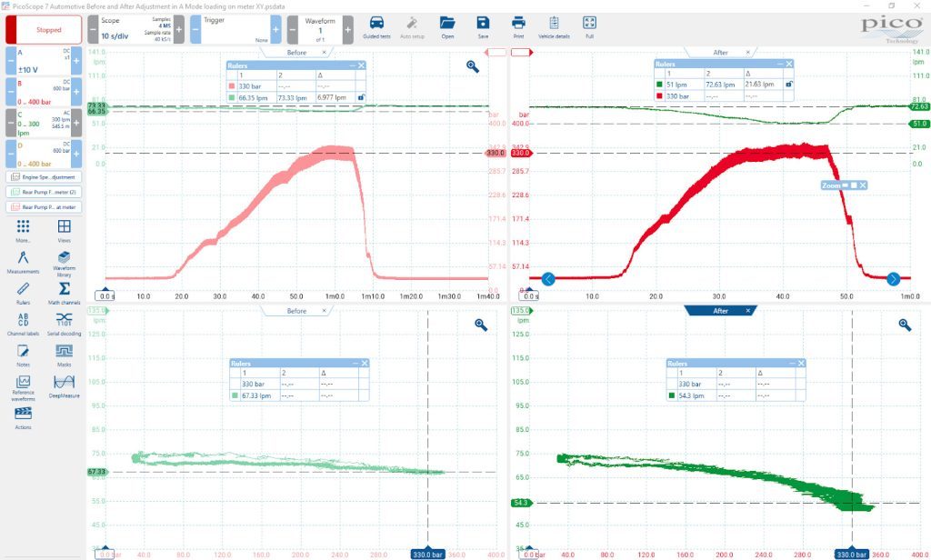Expand Channel A range with plus button

pyautogui.click(x=76, y=61)
